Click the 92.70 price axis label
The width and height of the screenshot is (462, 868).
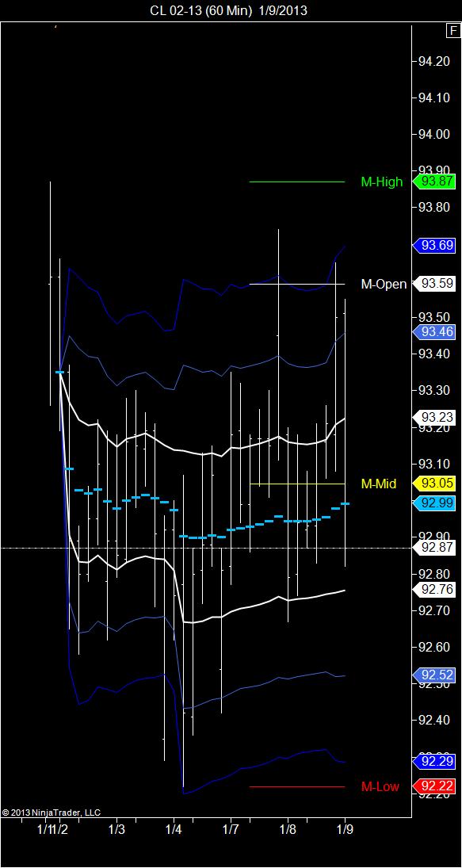tap(433, 610)
